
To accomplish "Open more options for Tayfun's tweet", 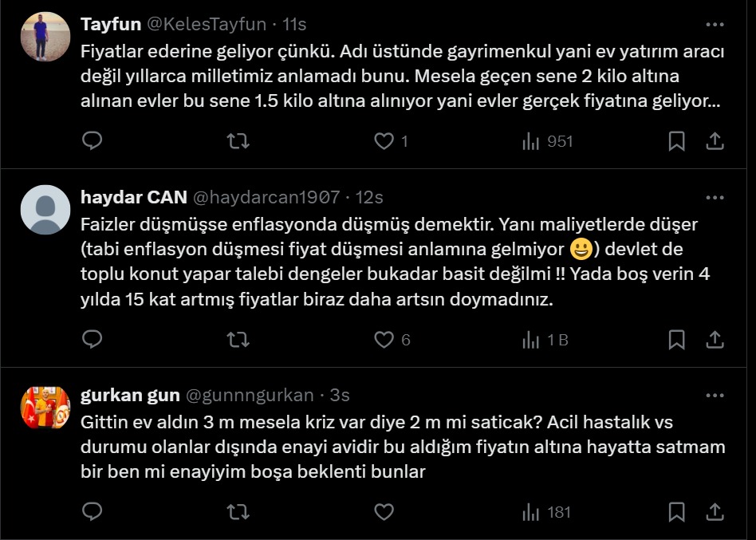I will [715, 25].
